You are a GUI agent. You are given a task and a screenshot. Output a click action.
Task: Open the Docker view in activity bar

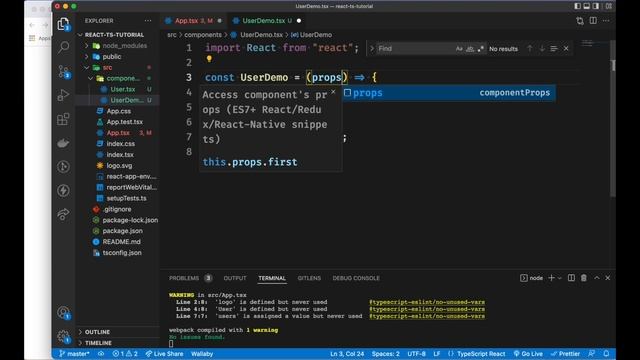(x=63, y=143)
